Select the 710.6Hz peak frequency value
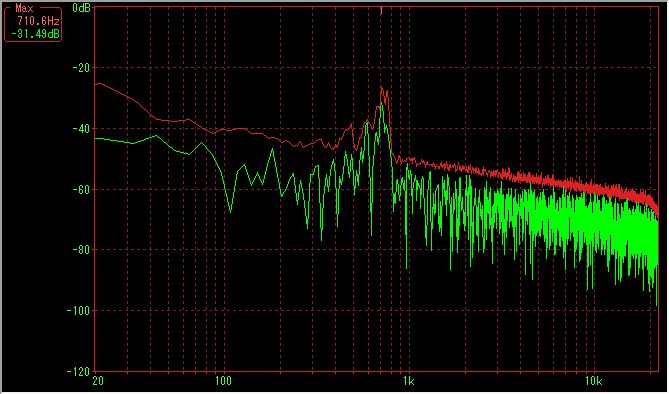Screen dimensions: 669x394 click(x=38, y=20)
